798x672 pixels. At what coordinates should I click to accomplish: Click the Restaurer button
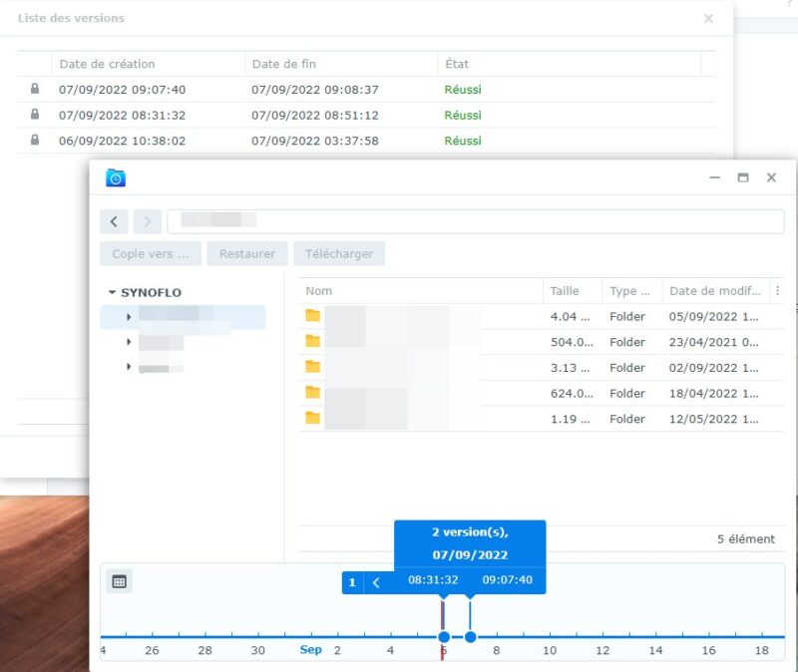246,253
